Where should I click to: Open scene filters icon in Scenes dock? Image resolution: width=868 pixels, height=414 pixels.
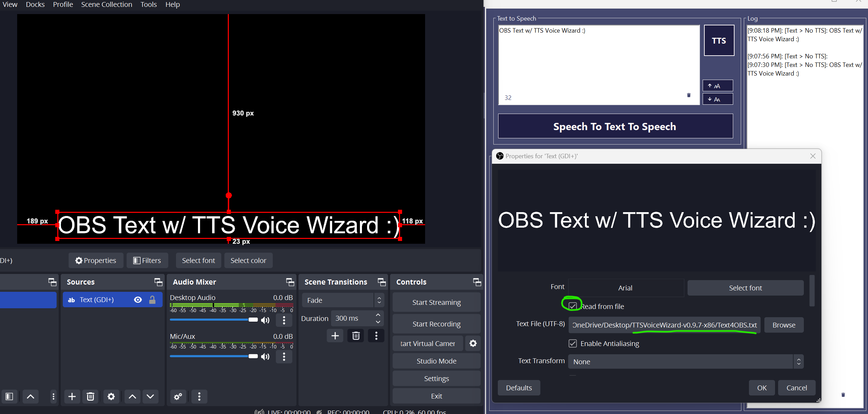click(x=9, y=397)
